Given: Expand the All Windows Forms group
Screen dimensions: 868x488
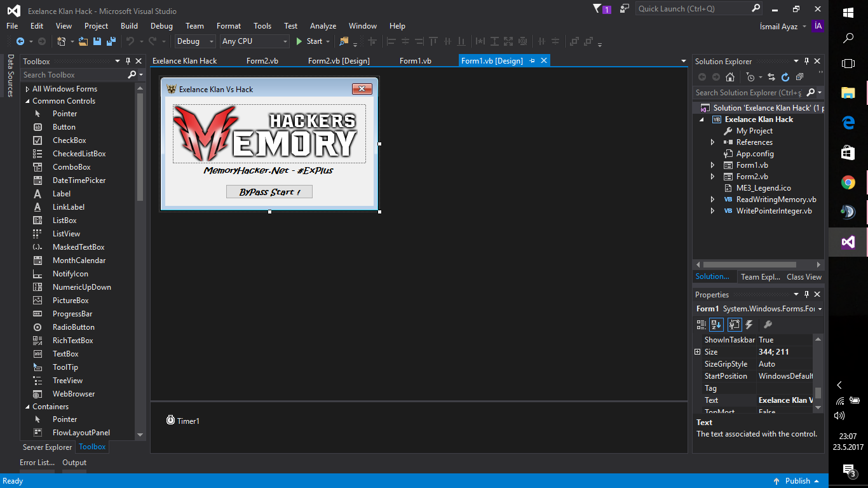Looking at the screenshot, I should (x=27, y=89).
